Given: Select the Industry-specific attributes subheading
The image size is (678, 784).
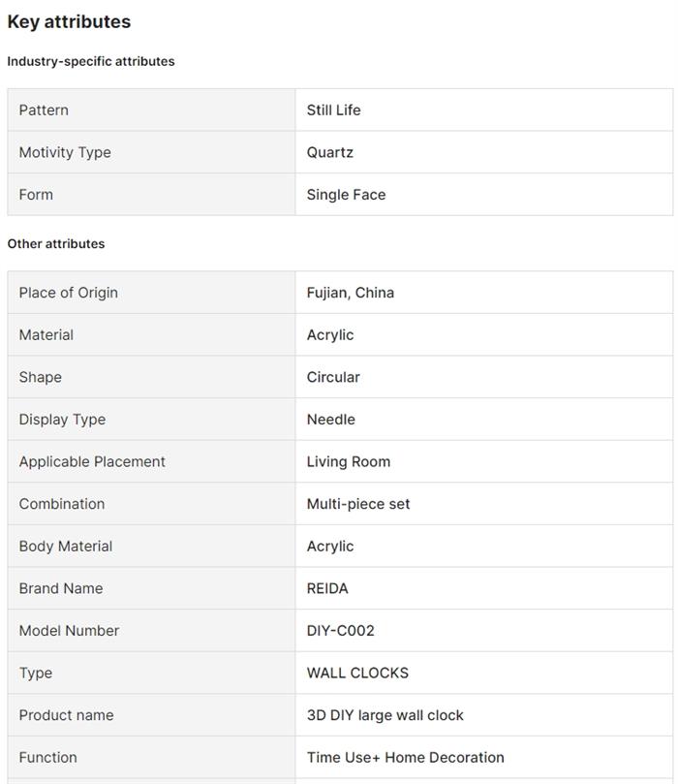Looking at the screenshot, I should coord(91,61).
